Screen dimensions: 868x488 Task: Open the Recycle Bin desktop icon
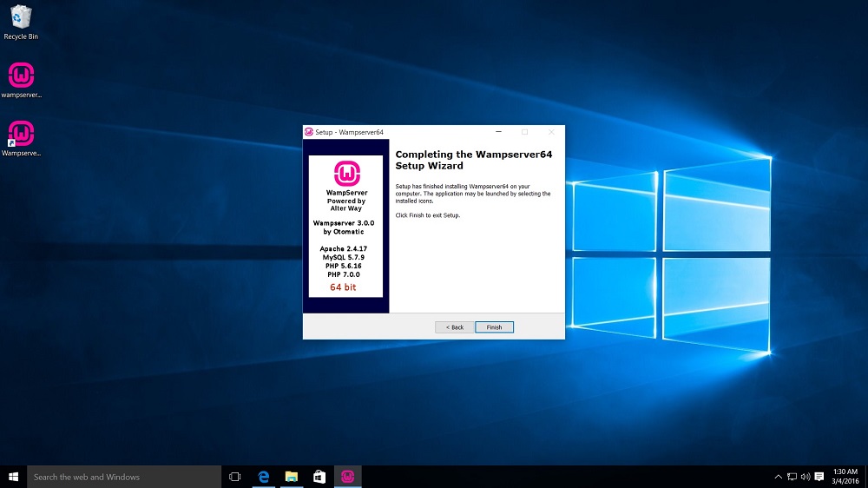point(21,23)
